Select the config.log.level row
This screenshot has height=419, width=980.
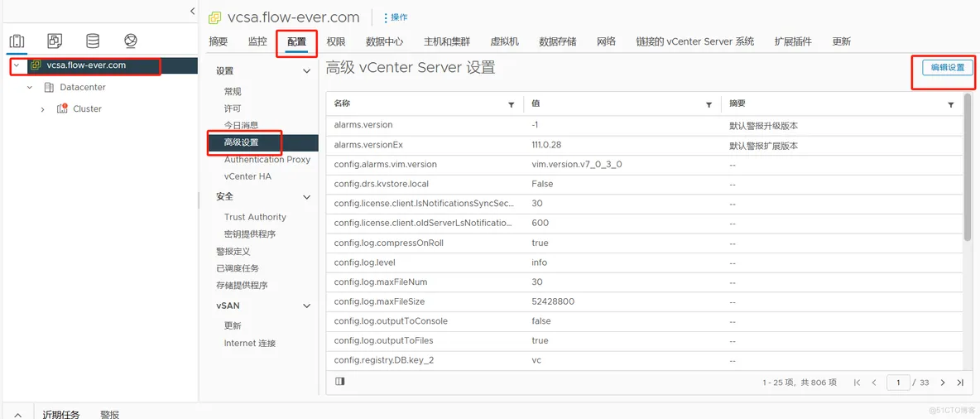645,262
